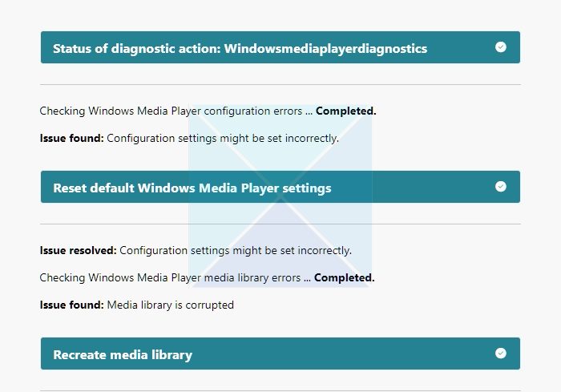Select text 'Checking Windows Media Player configuration errors'

(x=171, y=111)
